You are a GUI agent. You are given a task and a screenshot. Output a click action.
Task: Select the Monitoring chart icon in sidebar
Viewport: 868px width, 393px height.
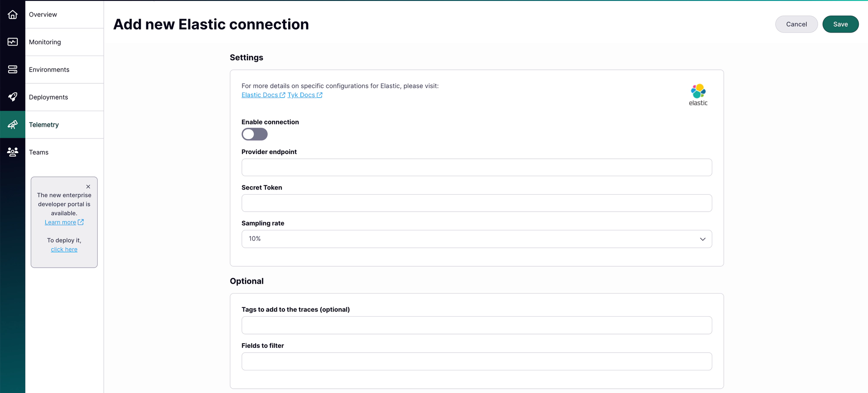[x=13, y=42]
